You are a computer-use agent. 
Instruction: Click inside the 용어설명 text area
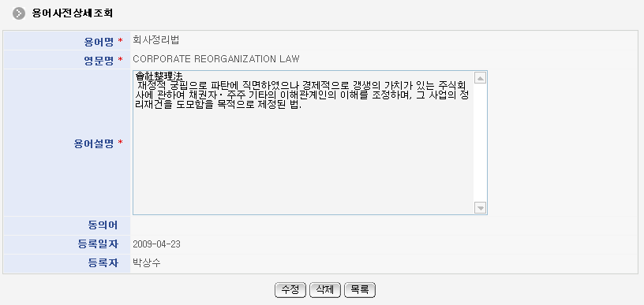click(x=303, y=142)
